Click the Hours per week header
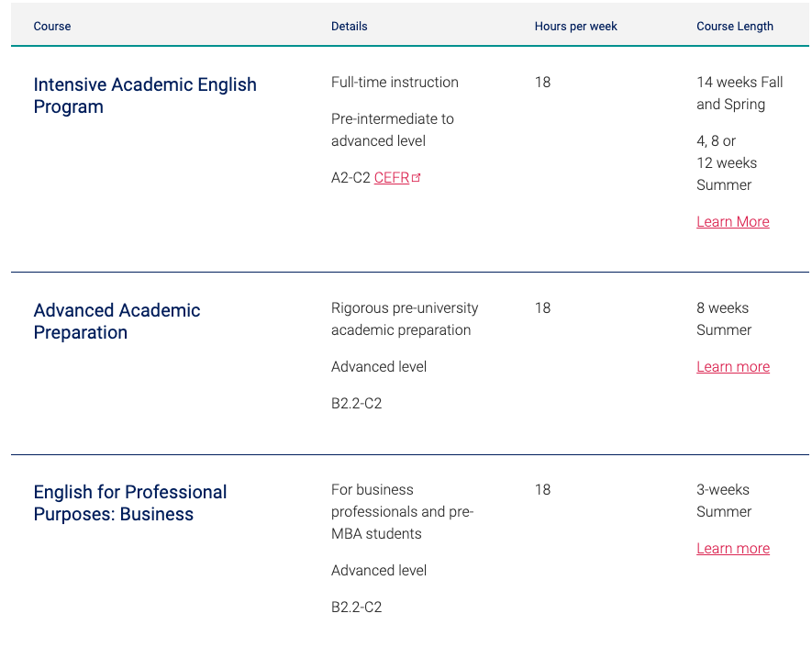The image size is (812, 647). pyautogui.click(x=576, y=26)
